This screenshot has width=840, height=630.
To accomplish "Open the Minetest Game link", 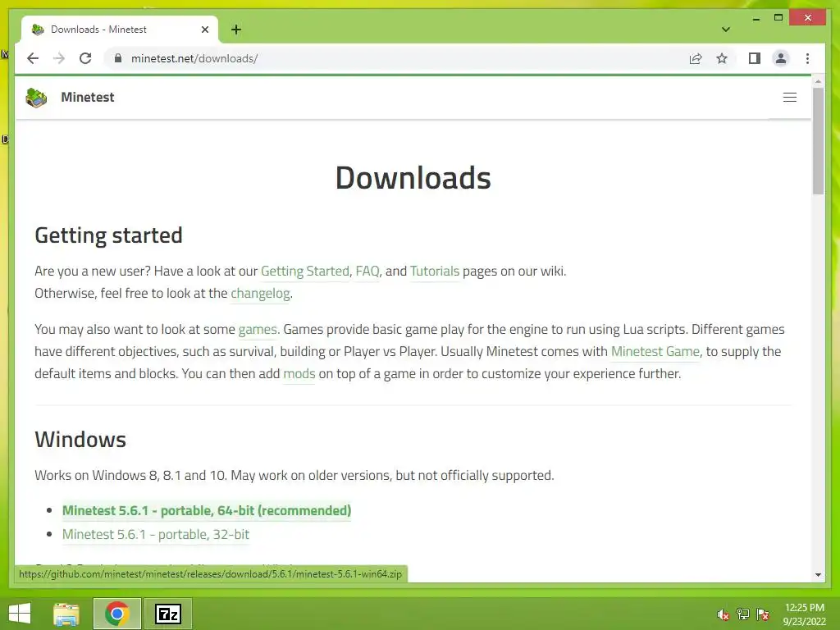I will [x=655, y=351].
